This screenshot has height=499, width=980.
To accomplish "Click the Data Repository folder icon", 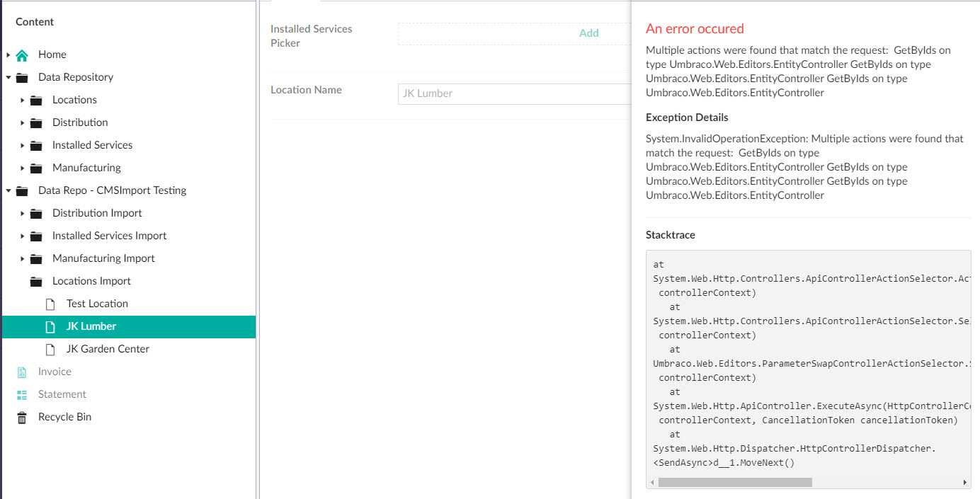I will click(x=22, y=77).
